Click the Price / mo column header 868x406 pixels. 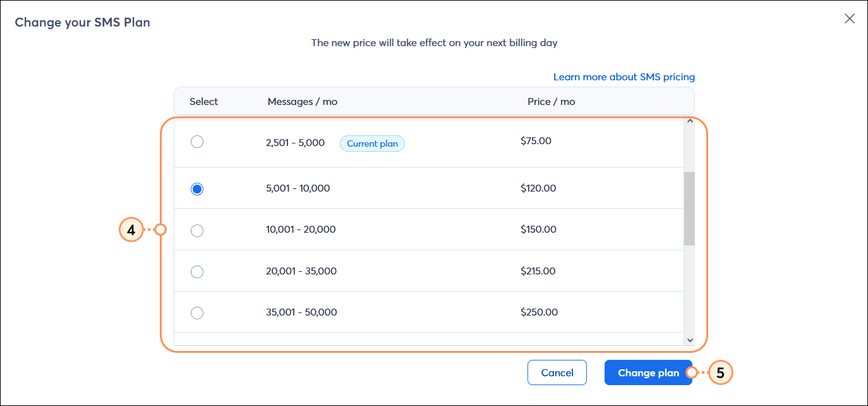552,102
